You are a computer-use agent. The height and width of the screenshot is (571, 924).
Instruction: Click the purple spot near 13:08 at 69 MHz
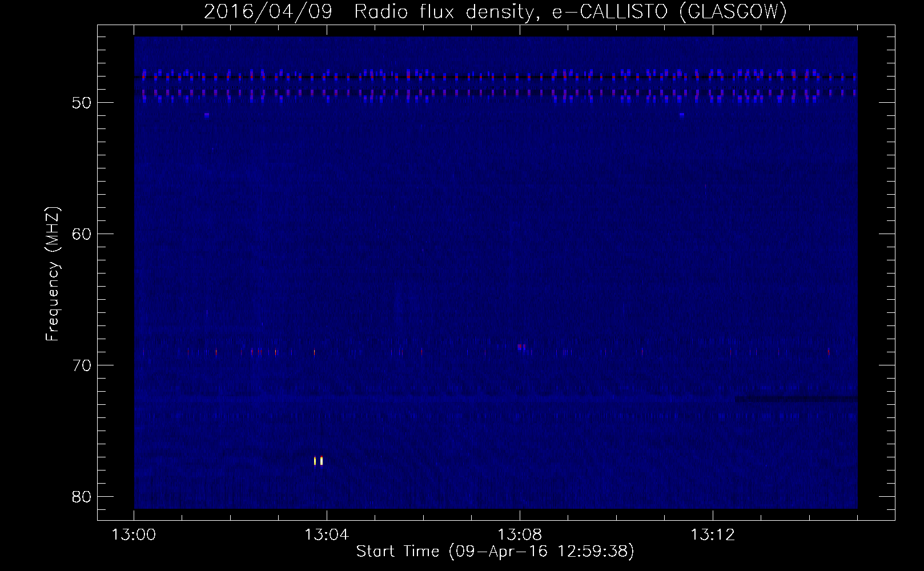pos(521,347)
